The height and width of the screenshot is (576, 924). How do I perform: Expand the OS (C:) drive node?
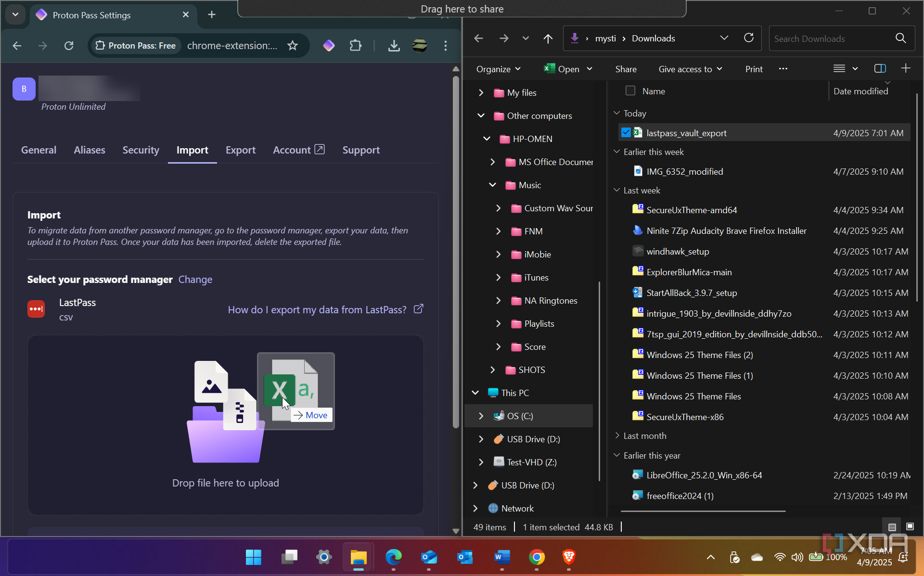pyautogui.click(x=481, y=416)
